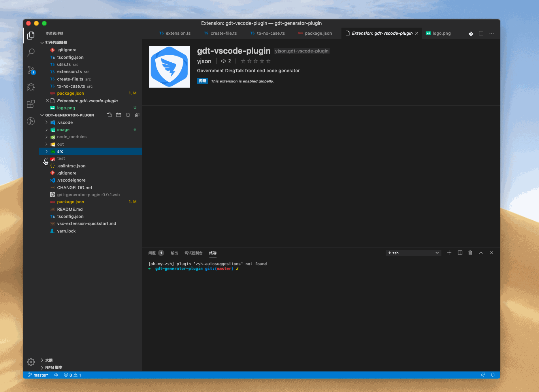Screen dimensions: 539x392
Task: Open the Debug Console panel tab
Action: click(194, 253)
